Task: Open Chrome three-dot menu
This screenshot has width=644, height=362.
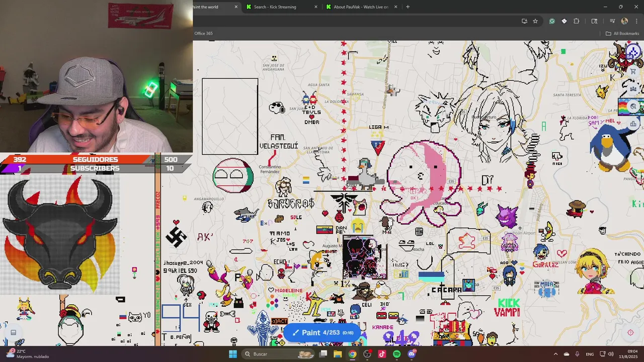Action: pos(636,21)
